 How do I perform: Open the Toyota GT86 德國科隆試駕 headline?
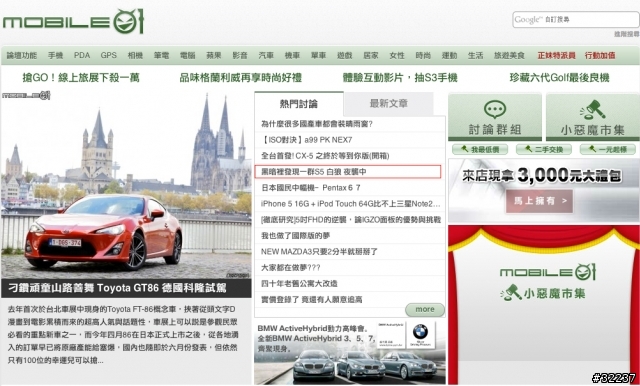(x=118, y=288)
